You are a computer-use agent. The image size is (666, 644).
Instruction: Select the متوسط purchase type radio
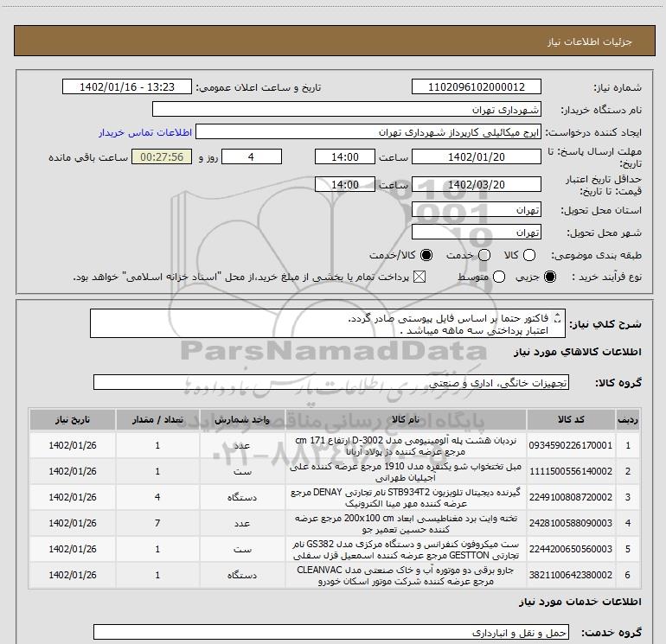pyautogui.click(x=498, y=277)
